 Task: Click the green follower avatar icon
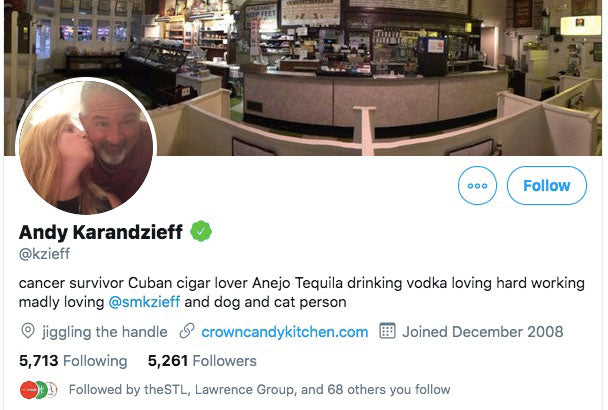coord(41,390)
